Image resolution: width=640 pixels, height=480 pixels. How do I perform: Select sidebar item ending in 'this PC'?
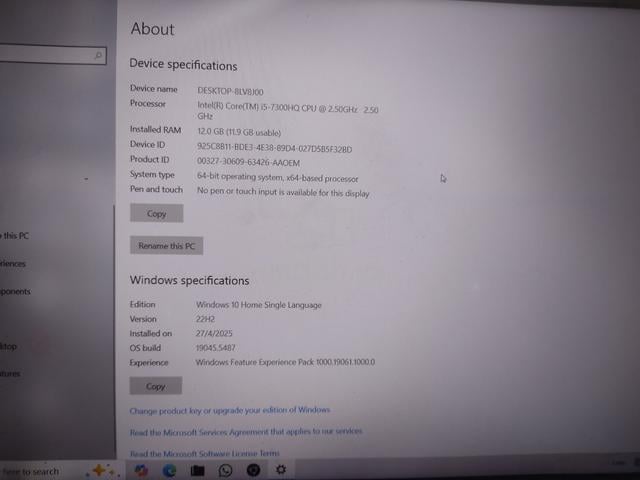pyautogui.click(x=15, y=236)
